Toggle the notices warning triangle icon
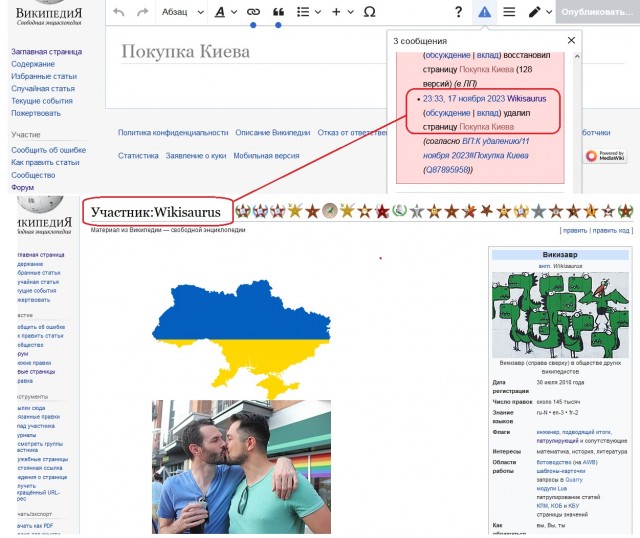This screenshot has width=640, height=538. 484,12
